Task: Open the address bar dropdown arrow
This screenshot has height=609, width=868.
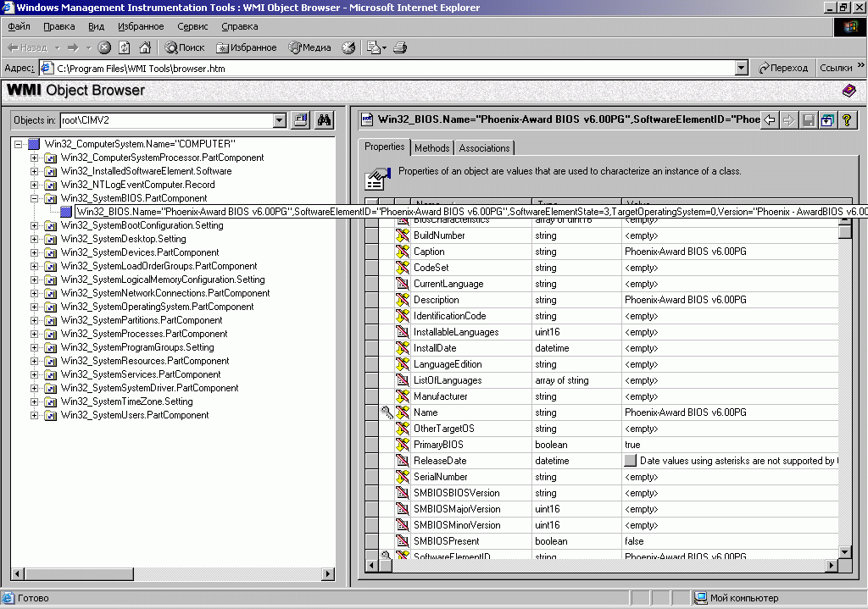Action: pos(742,68)
